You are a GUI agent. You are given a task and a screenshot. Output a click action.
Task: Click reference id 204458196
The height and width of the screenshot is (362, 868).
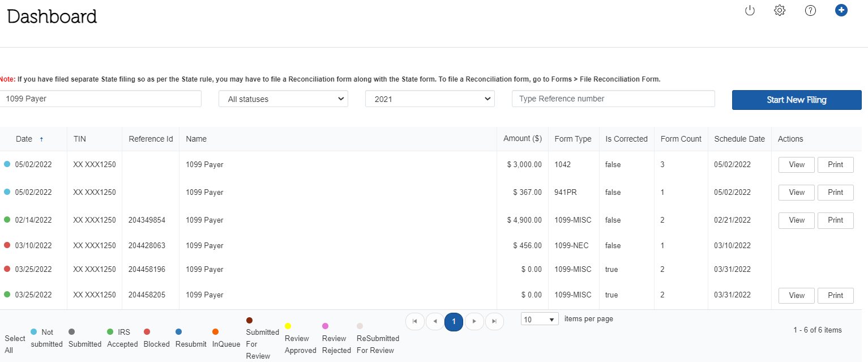coord(147,270)
